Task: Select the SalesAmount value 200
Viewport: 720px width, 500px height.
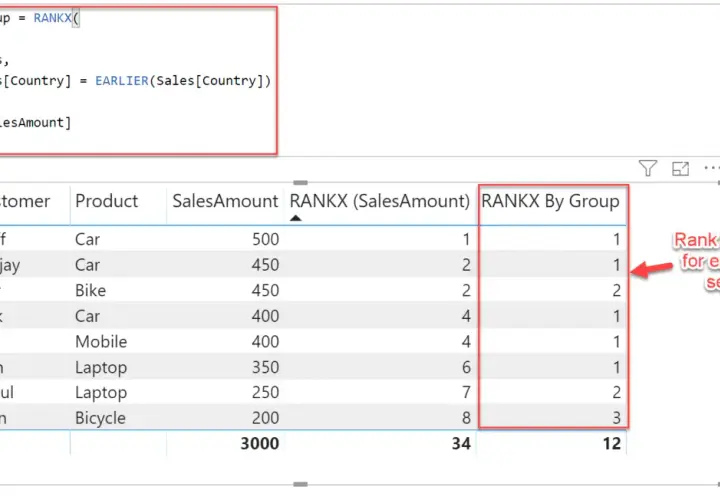Action: point(265,418)
